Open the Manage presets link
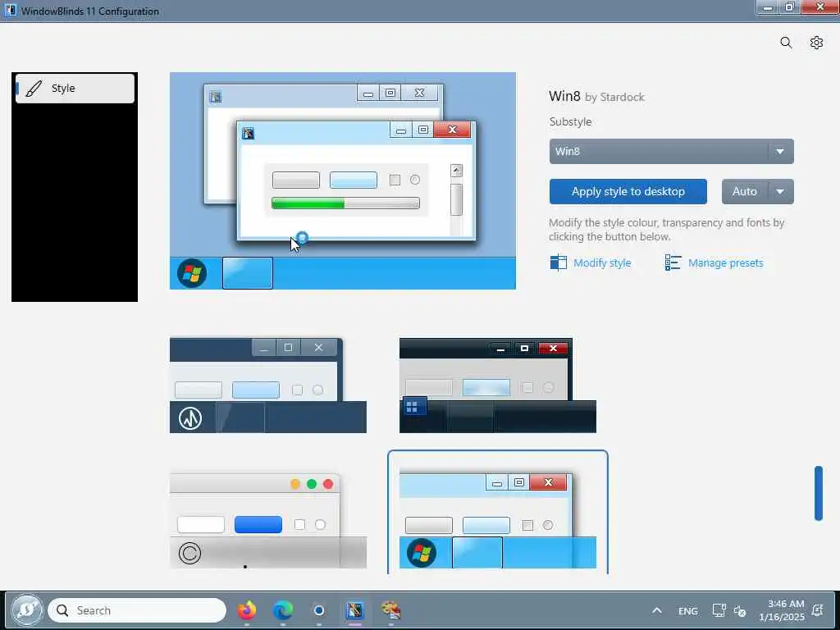 pyautogui.click(x=725, y=263)
